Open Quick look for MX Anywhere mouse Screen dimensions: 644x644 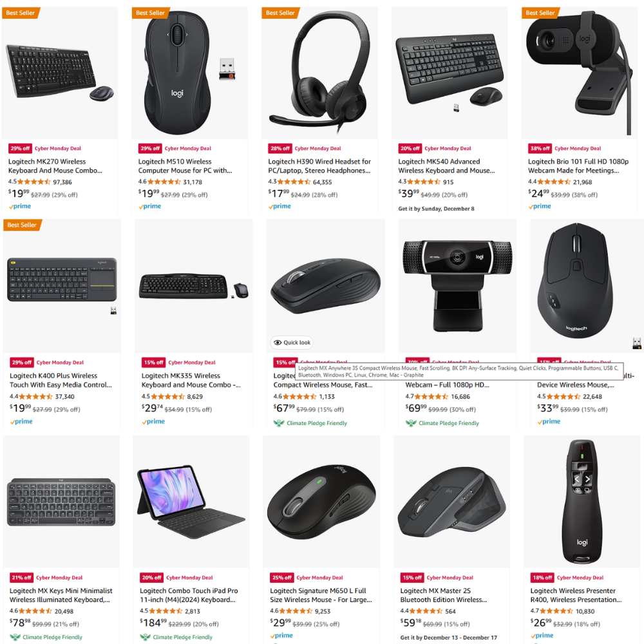(292, 343)
